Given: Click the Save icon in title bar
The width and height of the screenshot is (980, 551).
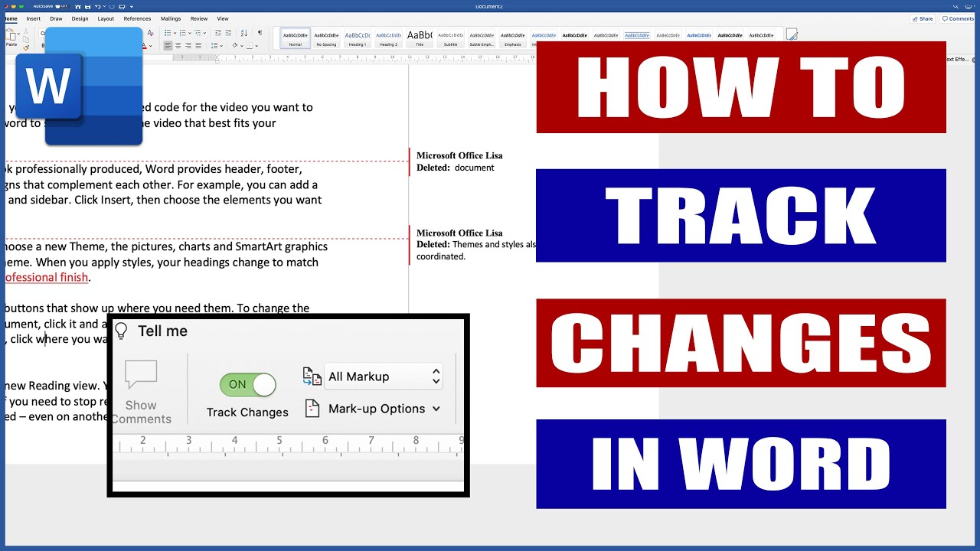Looking at the screenshot, I should pos(88,7).
